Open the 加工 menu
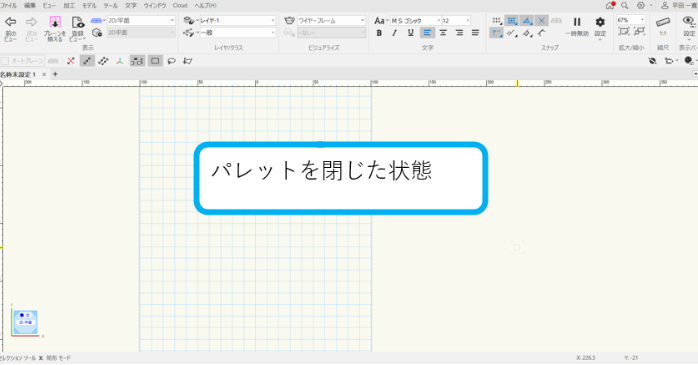Viewport: 698px width, 365px height. point(69,5)
